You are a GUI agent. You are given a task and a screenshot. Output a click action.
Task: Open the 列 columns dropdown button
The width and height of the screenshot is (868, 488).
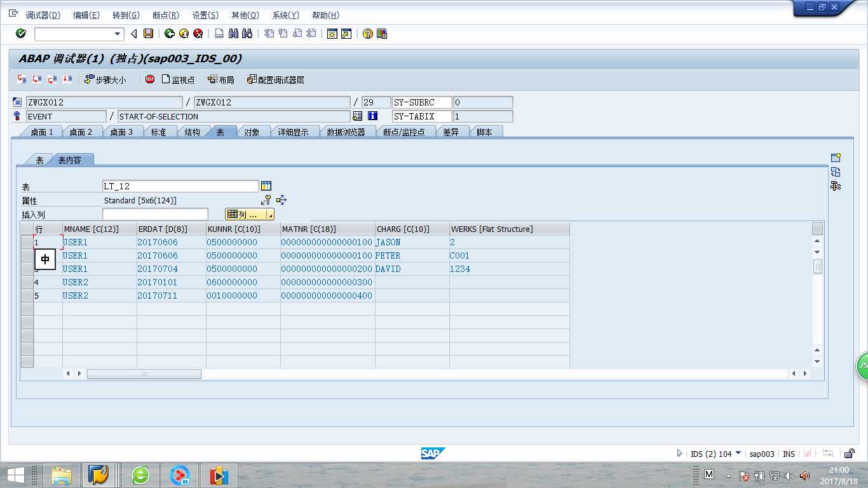click(250, 215)
